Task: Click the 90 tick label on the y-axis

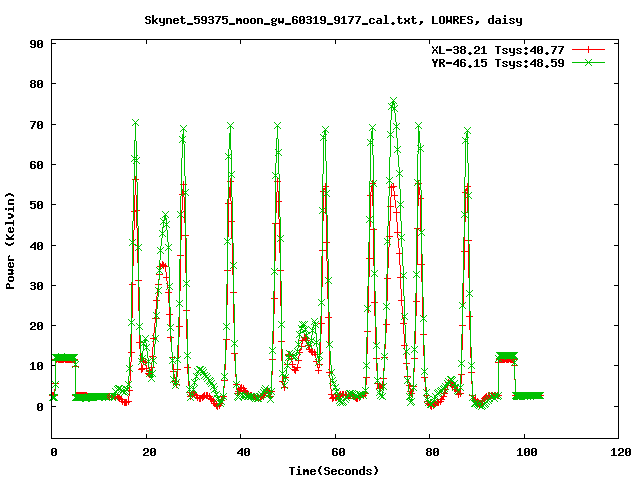Action: point(35,44)
